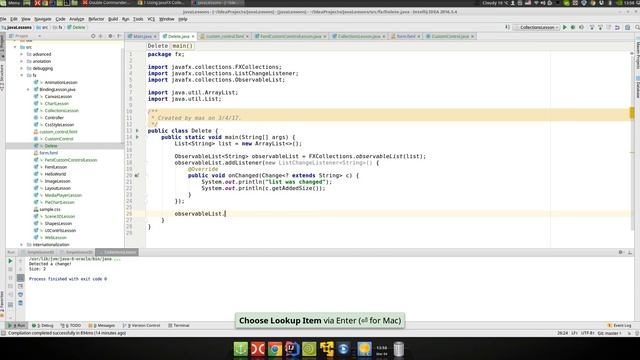Expand BindingLesson.java node
640x360 pixels.
tap(28, 89)
